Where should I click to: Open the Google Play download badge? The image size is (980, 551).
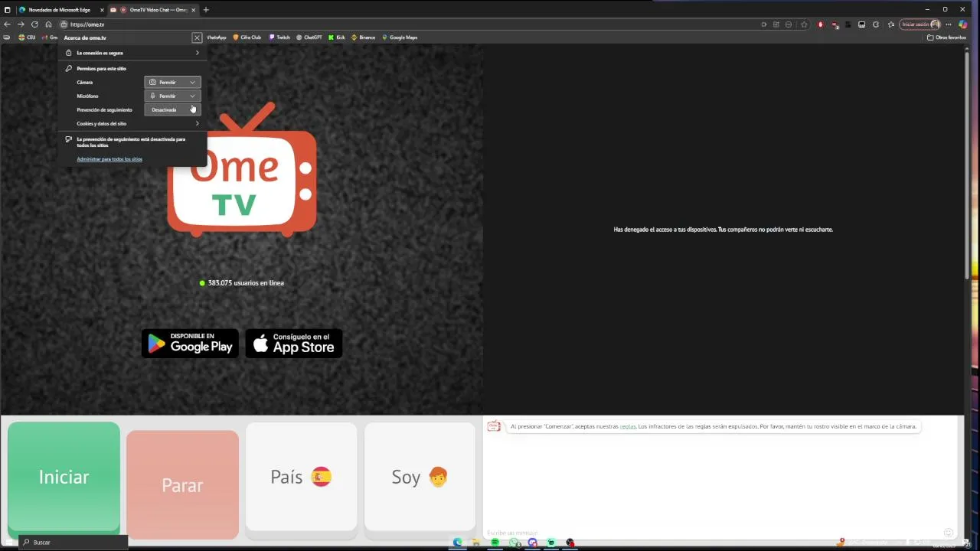190,344
